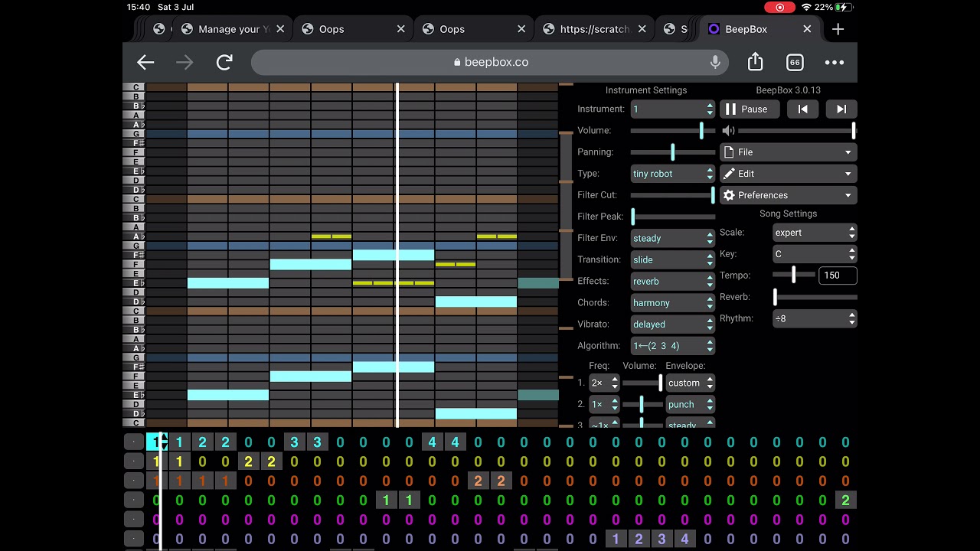This screenshot has width=980, height=551.
Task: Close the BeepBox browser tab
Action: (x=807, y=29)
